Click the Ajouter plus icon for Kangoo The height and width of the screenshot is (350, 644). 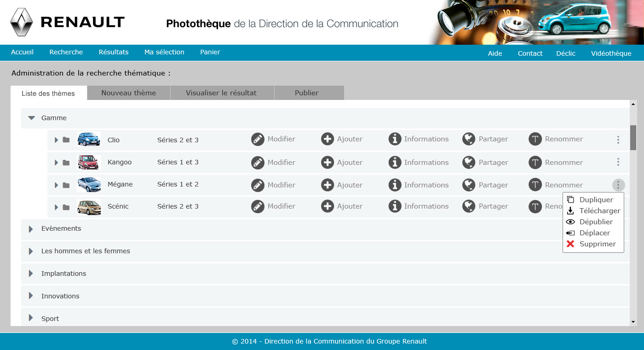point(328,163)
